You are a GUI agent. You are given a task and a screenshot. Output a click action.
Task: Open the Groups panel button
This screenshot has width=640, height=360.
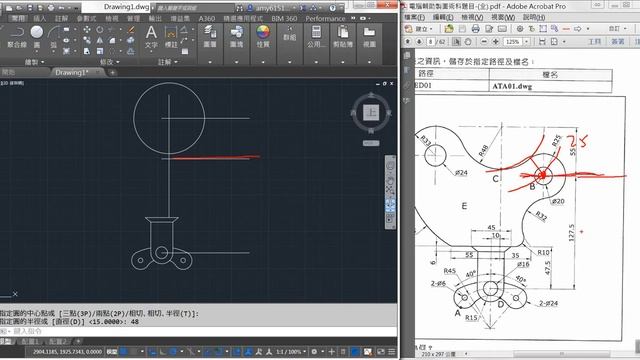290,33
